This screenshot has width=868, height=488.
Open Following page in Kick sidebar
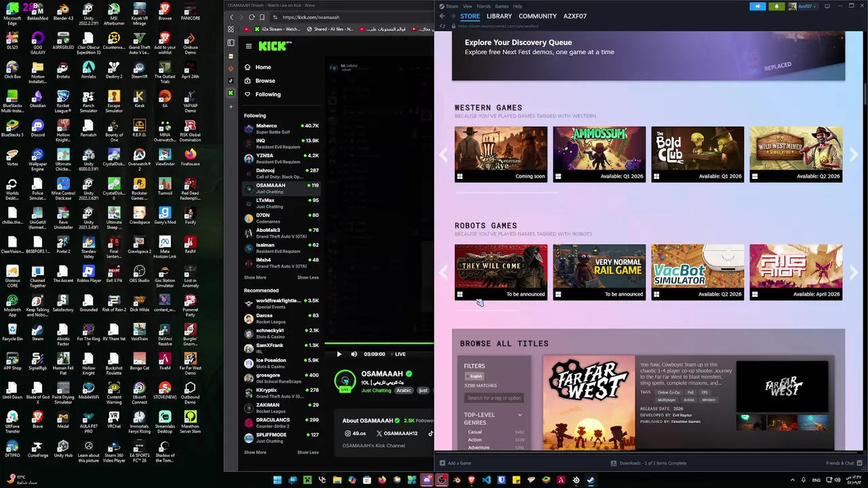point(268,94)
